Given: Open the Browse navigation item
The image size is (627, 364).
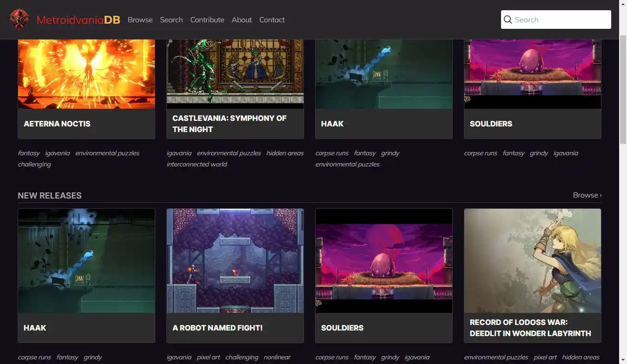Looking at the screenshot, I should coord(140,20).
